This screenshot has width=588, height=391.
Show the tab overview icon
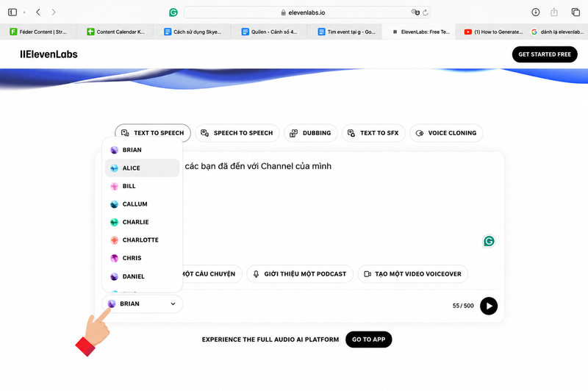coord(576,12)
